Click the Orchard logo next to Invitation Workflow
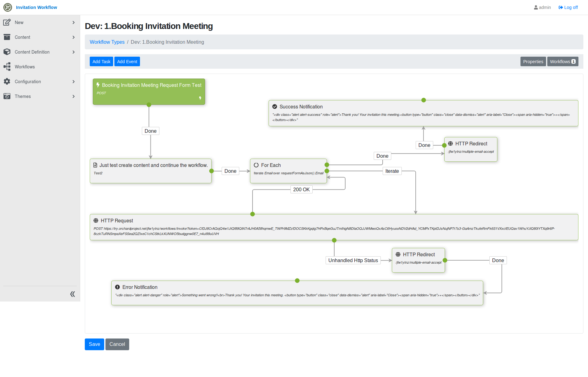Viewport: 588px width, 377px height. pyautogui.click(x=7, y=7)
